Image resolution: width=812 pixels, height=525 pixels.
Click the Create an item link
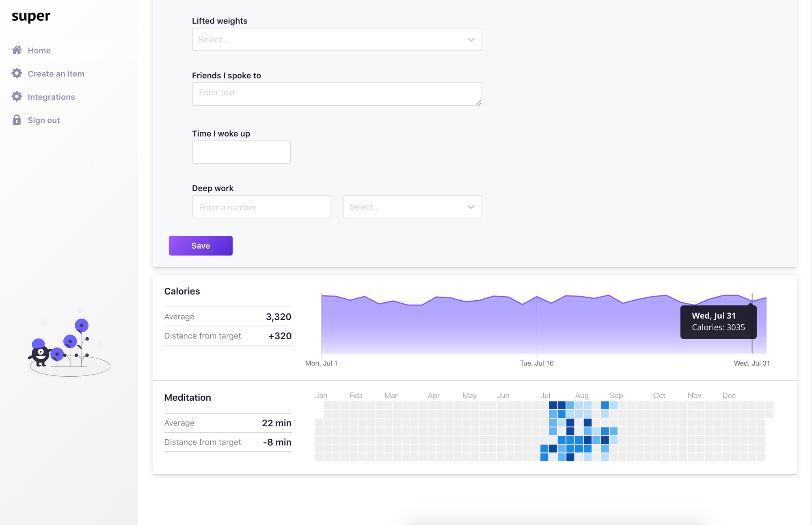pyautogui.click(x=56, y=74)
